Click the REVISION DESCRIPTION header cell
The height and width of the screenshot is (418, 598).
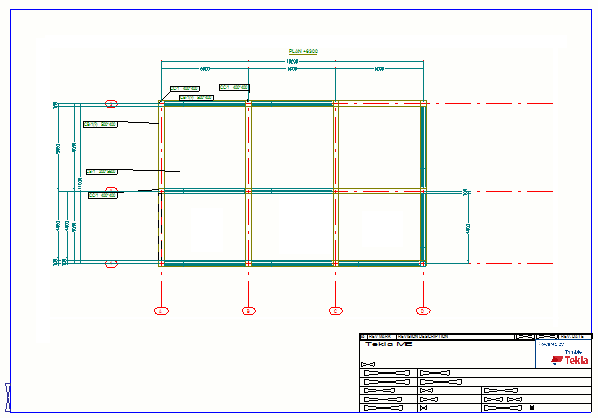coord(423,337)
